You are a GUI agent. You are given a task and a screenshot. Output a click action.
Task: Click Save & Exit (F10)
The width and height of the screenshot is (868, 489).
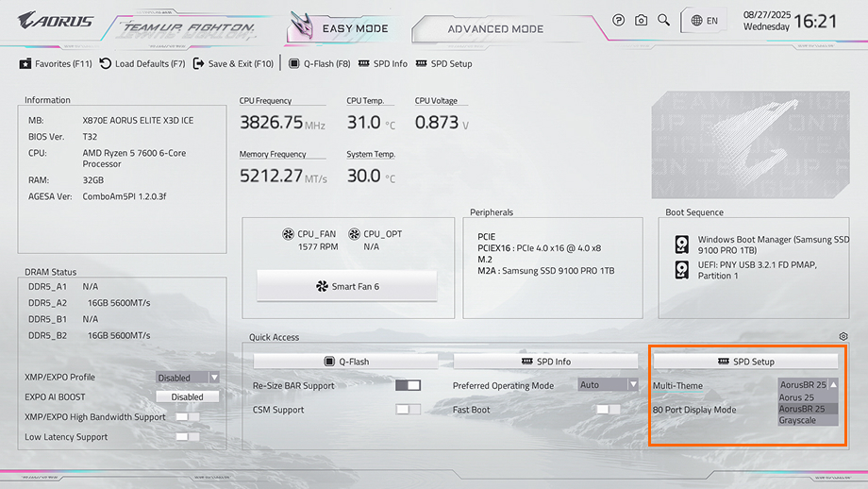[233, 64]
